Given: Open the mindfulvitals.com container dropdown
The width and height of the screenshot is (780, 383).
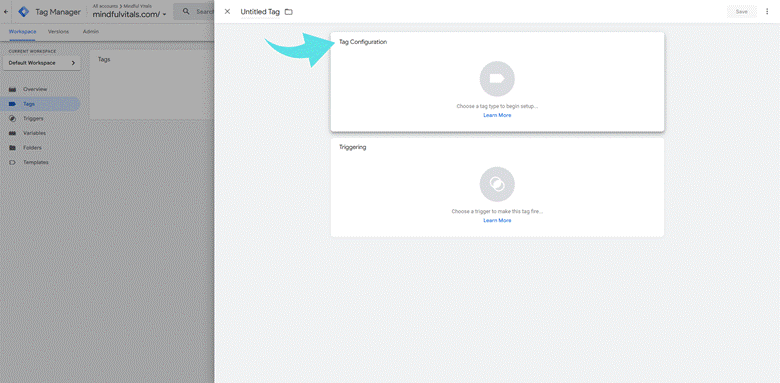Looking at the screenshot, I should tap(129, 14).
